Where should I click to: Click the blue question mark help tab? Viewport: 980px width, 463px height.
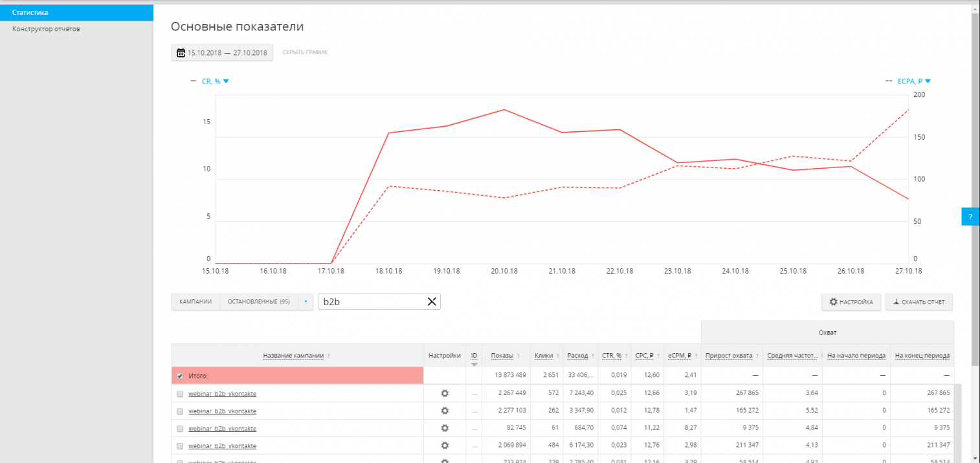point(970,217)
